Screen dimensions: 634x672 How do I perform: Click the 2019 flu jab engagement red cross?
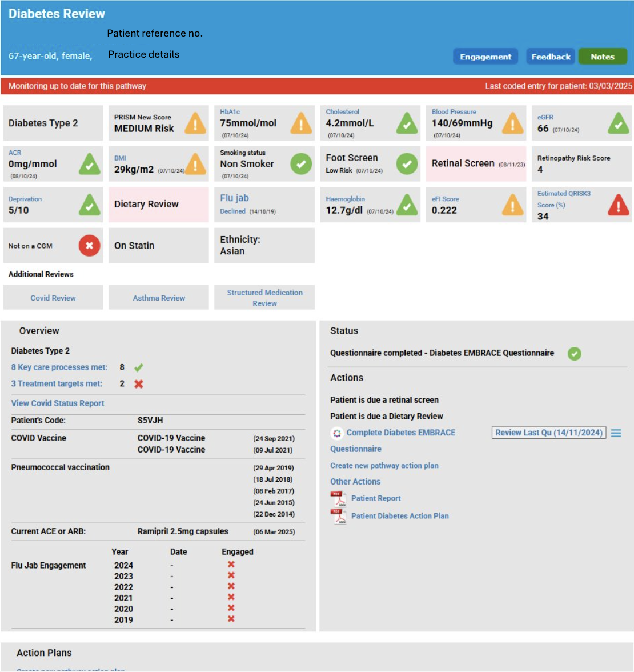coord(231,619)
